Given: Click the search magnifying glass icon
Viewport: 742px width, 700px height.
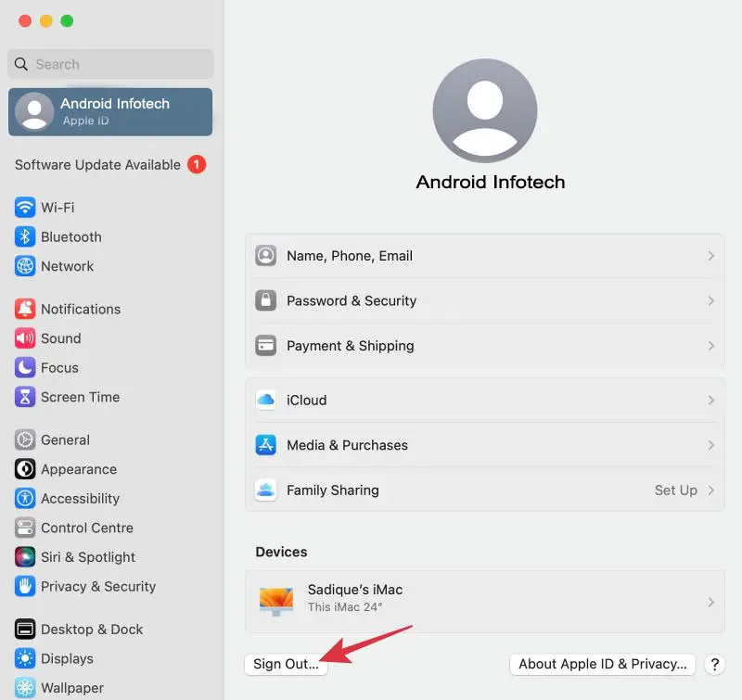Looking at the screenshot, I should click(x=20, y=64).
